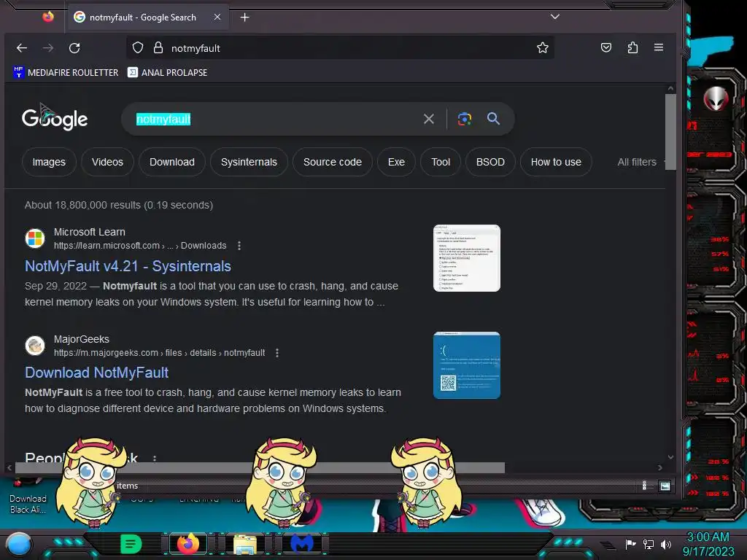Screen dimensions: 747x560
Task: Open volume speaker tray icon
Action: [666, 544]
